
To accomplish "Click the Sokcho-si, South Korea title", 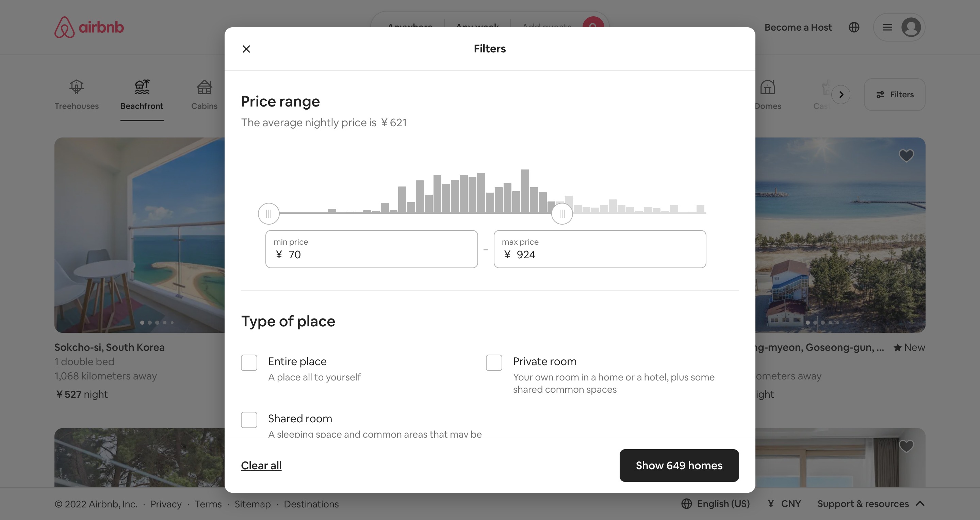I will click(110, 347).
